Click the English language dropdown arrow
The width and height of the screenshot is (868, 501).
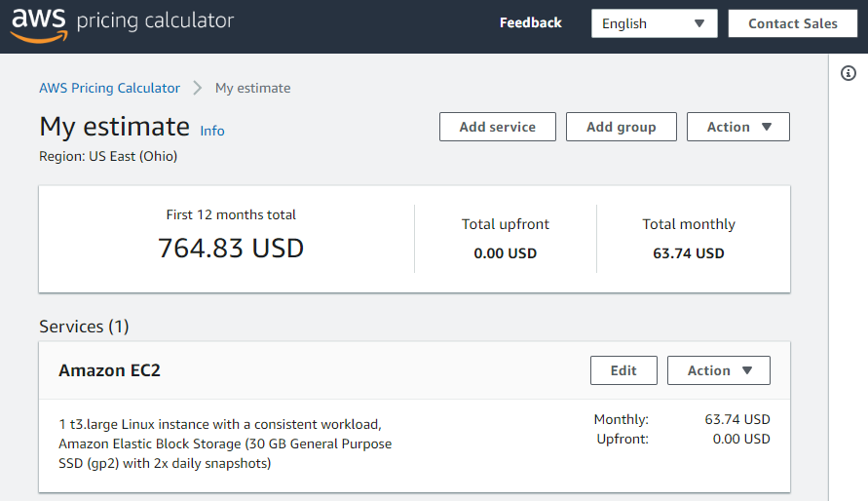(699, 23)
